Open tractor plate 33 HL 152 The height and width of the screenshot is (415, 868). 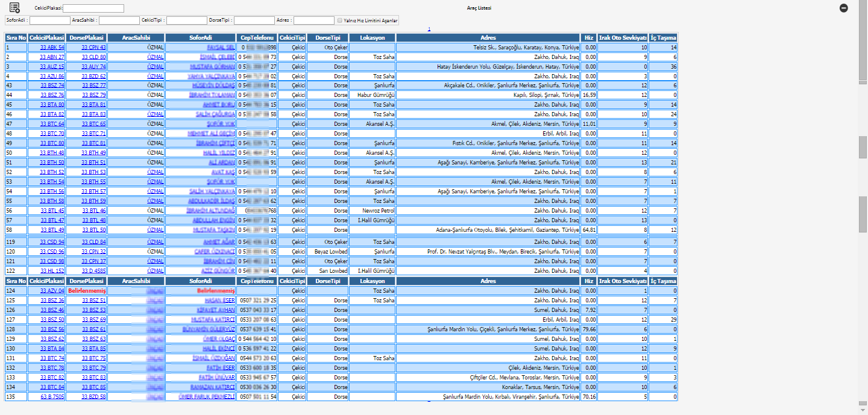(x=52, y=271)
